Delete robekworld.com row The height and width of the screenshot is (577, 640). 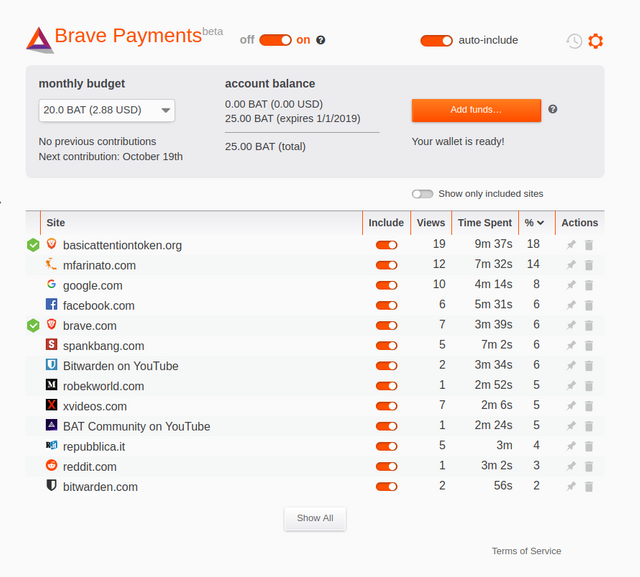pos(589,386)
